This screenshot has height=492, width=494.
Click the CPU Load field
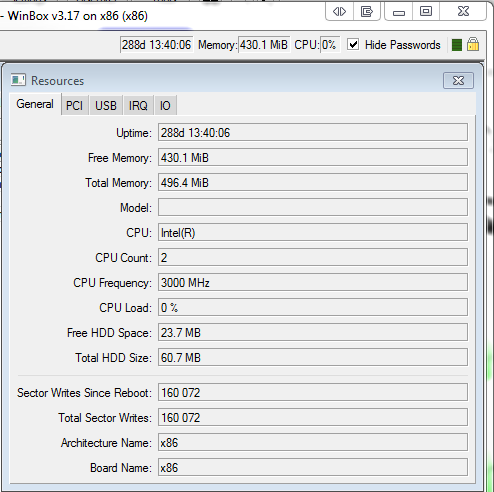point(313,307)
